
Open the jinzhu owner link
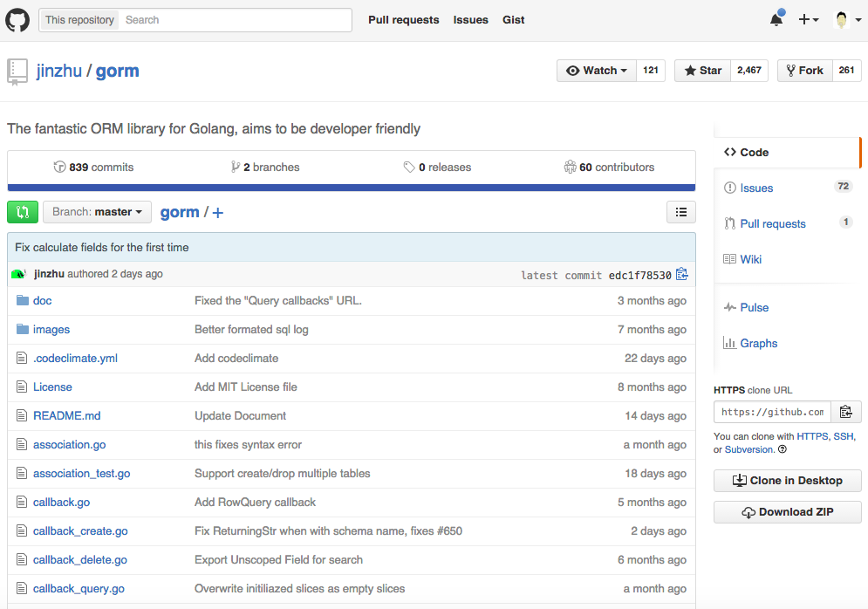[59, 71]
